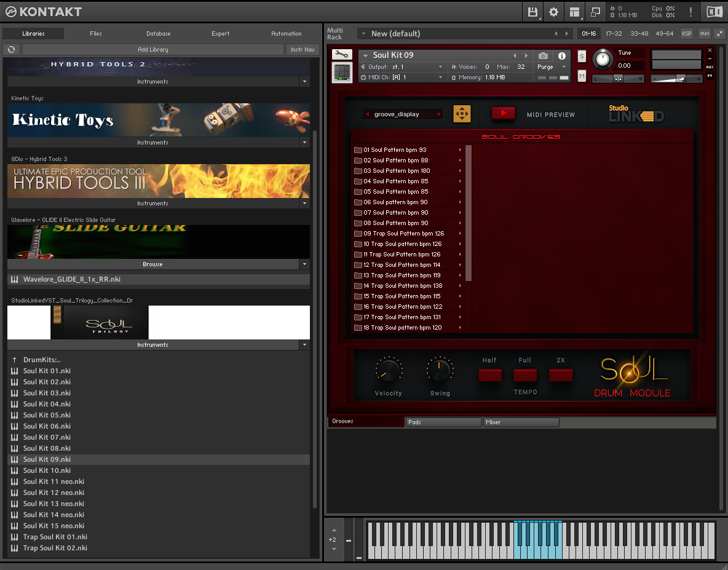Play the MIDI preview groove
This screenshot has height=570, width=728.
pos(504,113)
